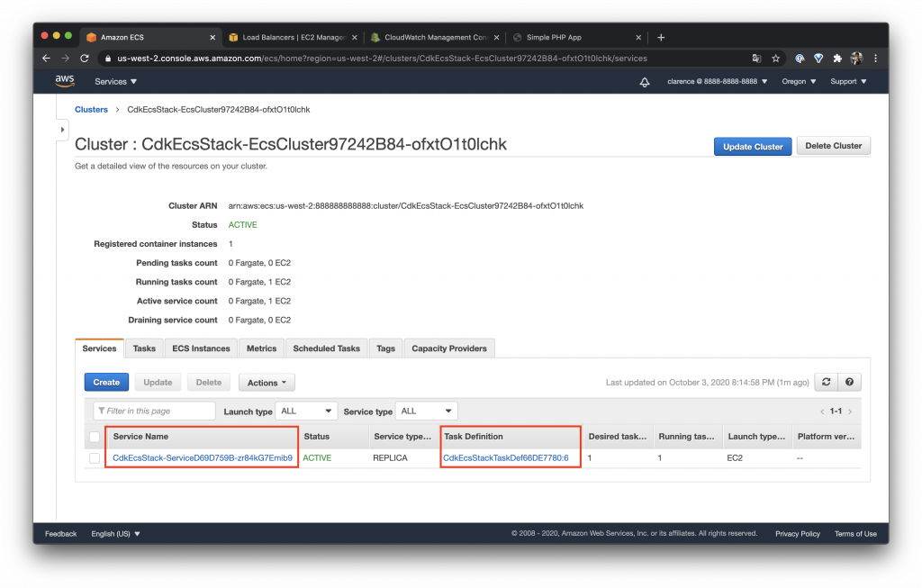Screen dimensions: 922x588
Task: Open the Privacy Policy footer link
Action: (798, 534)
